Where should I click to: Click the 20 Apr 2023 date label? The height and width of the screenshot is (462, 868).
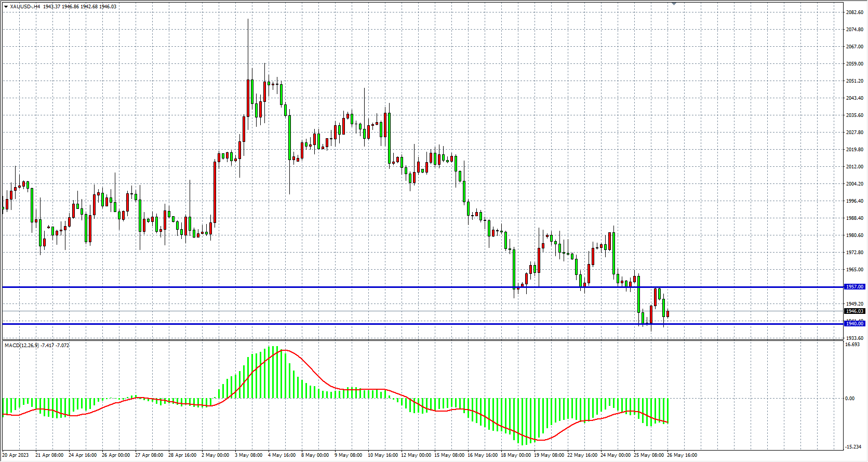pyautogui.click(x=16, y=455)
